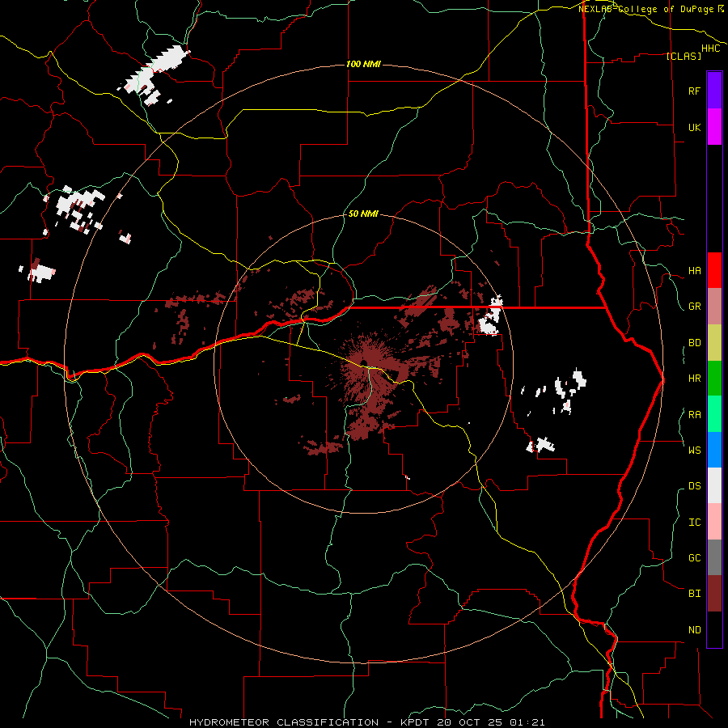The height and width of the screenshot is (728, 728).
Task: Click the "UK" legend label
Action: point(694,127)
